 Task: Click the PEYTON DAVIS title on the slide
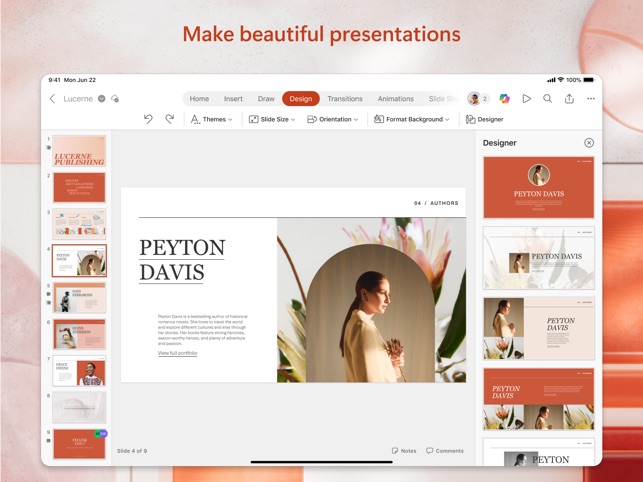(182, 260)
